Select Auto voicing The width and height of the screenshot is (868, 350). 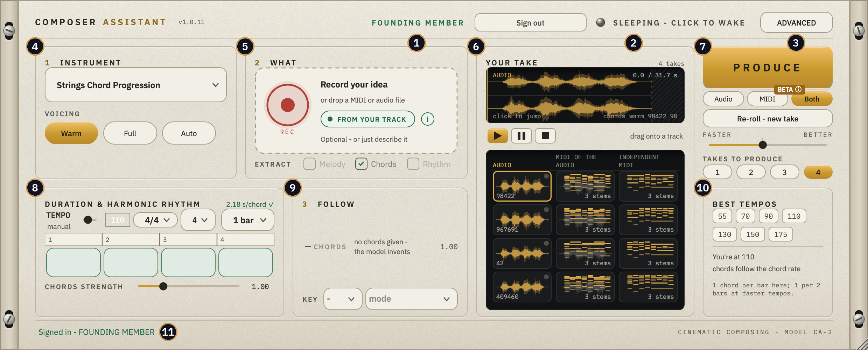(x=189, y=133)
